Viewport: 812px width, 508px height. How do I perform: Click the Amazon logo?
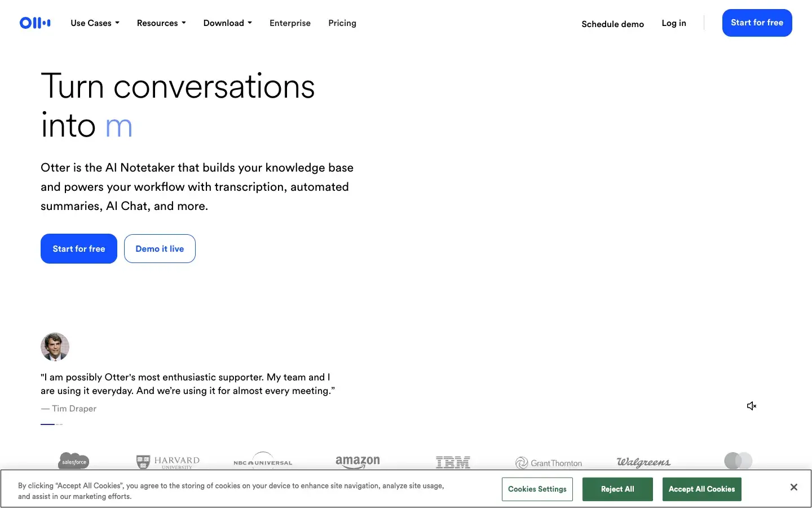tap(358, 462)
